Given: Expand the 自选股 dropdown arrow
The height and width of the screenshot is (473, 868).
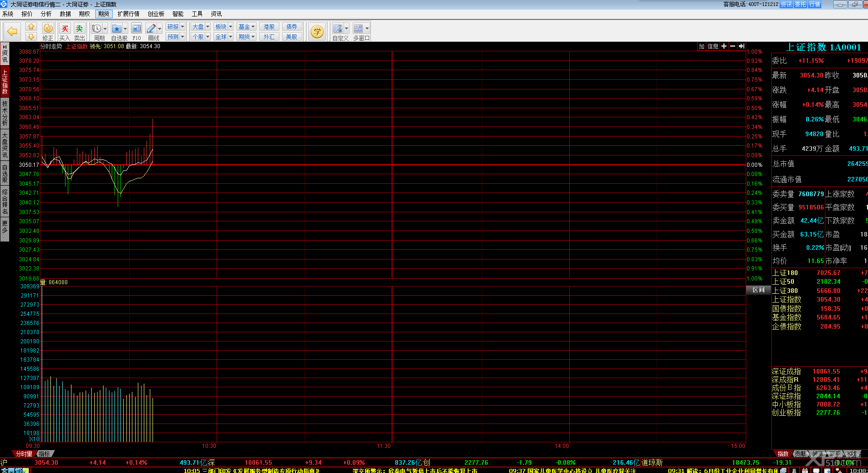Looking at the screenshot, I should pos(125,28).
